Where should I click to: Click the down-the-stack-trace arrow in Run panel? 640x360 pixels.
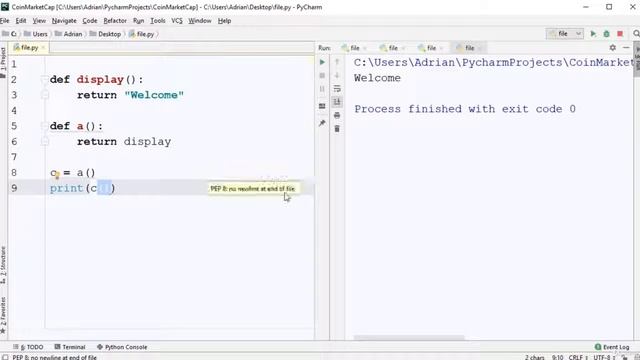pos(337,76)
